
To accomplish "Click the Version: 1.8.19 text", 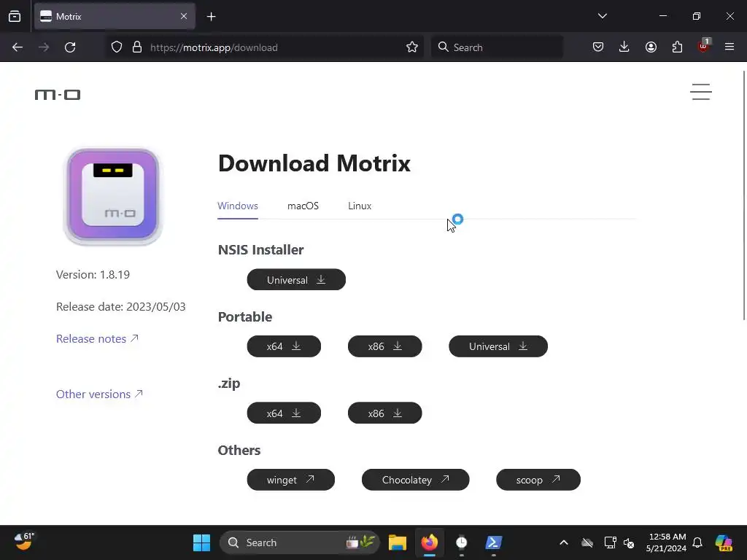I will pyautogui.click(x=93, y=275).
